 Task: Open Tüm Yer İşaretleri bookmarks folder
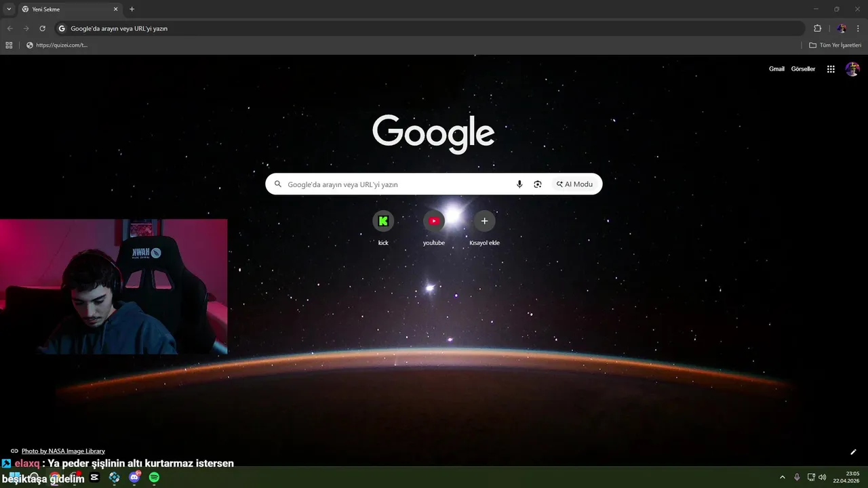click(x=835, y=45)
